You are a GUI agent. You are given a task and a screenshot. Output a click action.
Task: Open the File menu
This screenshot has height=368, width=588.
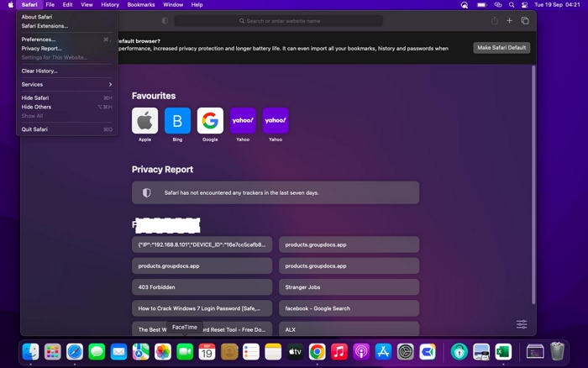click(50, 5)
